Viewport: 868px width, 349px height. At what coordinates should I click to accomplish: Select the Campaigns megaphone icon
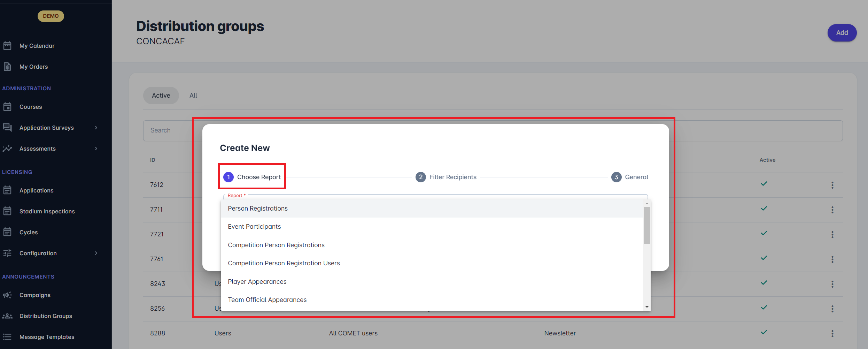[7, 295]
